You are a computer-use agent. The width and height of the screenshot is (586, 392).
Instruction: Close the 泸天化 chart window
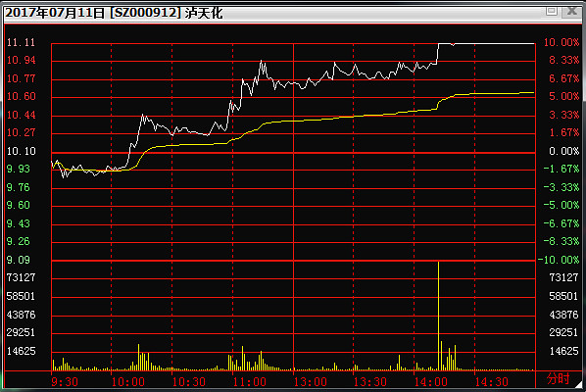tap(572, 11)
